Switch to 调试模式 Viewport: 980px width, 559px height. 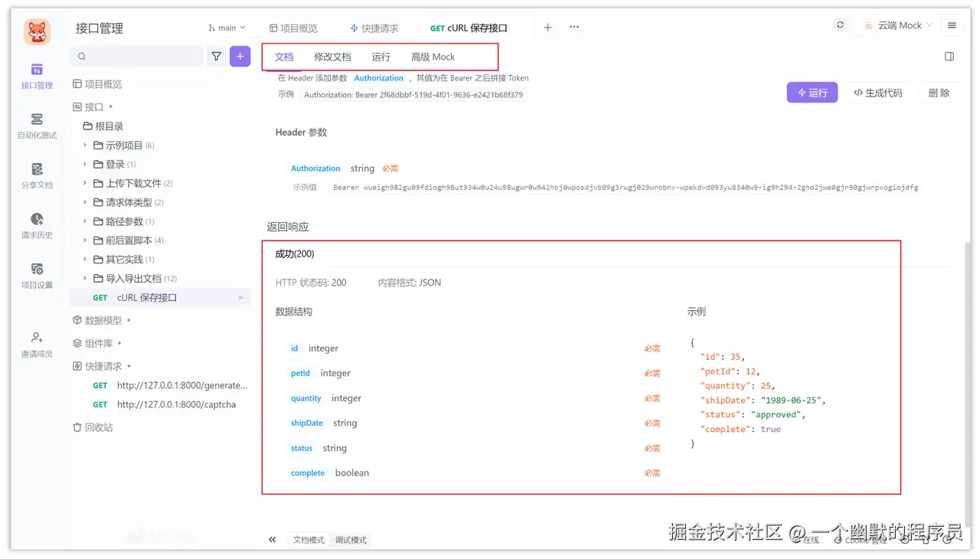coord(351,540)
